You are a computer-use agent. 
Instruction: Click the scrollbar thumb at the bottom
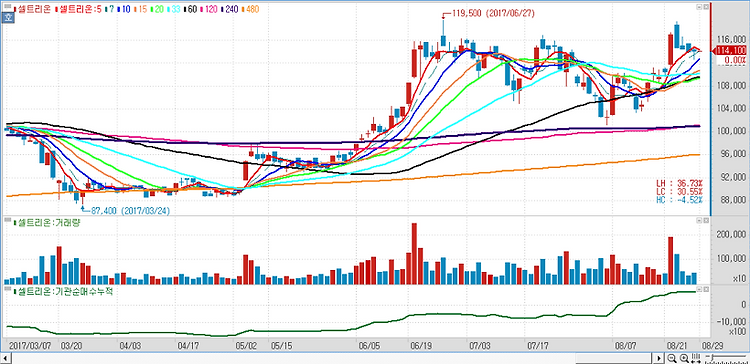tap(614, 358)
